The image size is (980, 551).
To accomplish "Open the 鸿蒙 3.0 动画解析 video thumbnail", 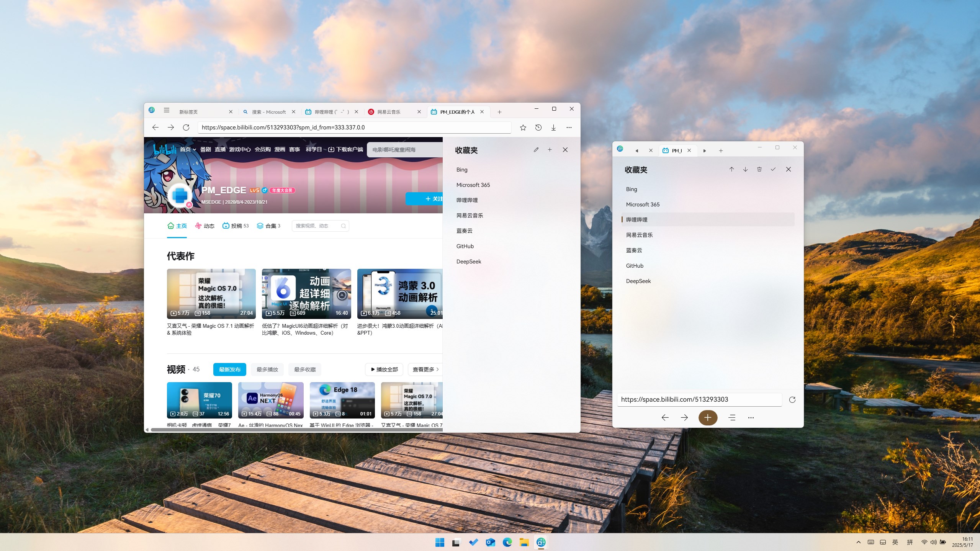I will (x=400, y=294).
